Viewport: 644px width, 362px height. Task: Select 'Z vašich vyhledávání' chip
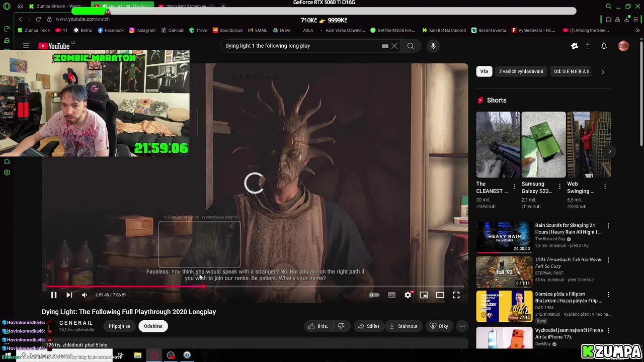point(521,71)
